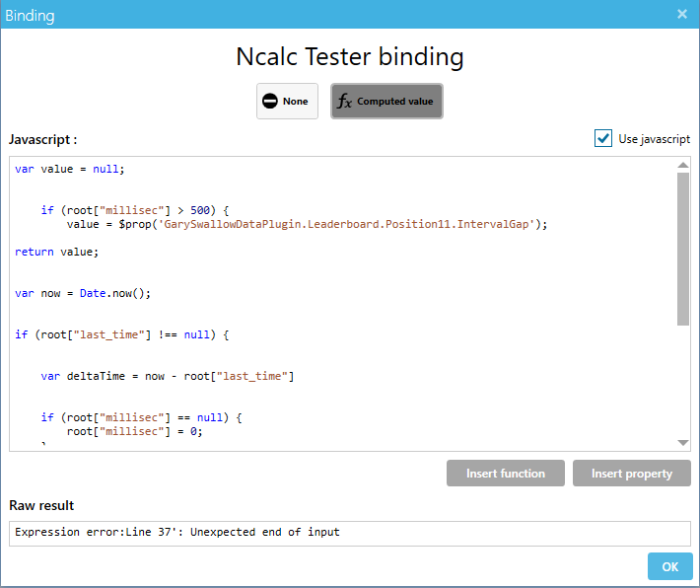Toggle the Use javascript checkbox

point(603,139)
